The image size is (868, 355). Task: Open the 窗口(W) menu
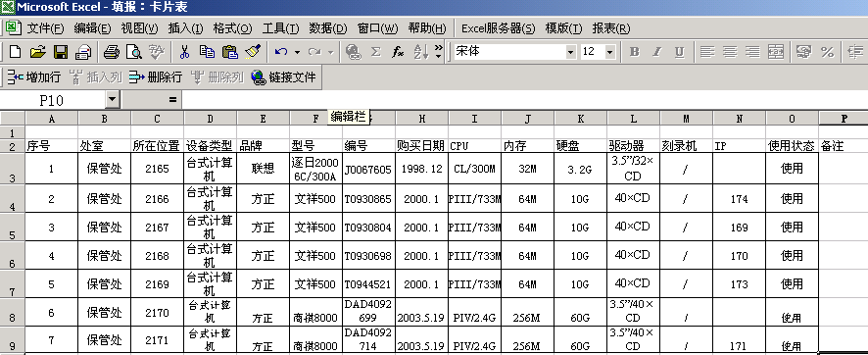[x=377, y=28]
